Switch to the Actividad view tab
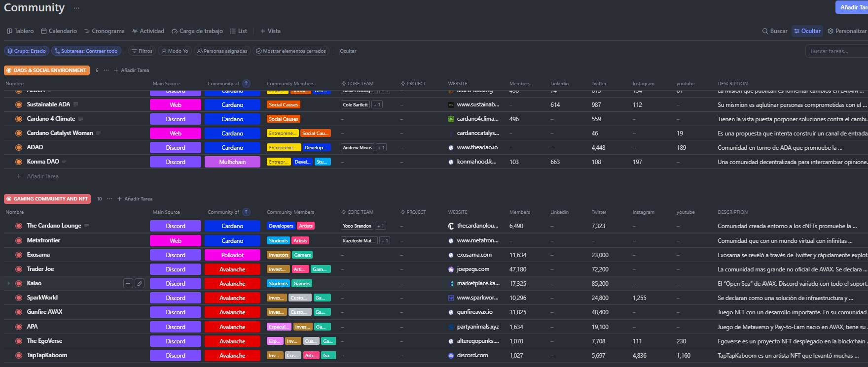868x367 pixels. coord(148,31)
